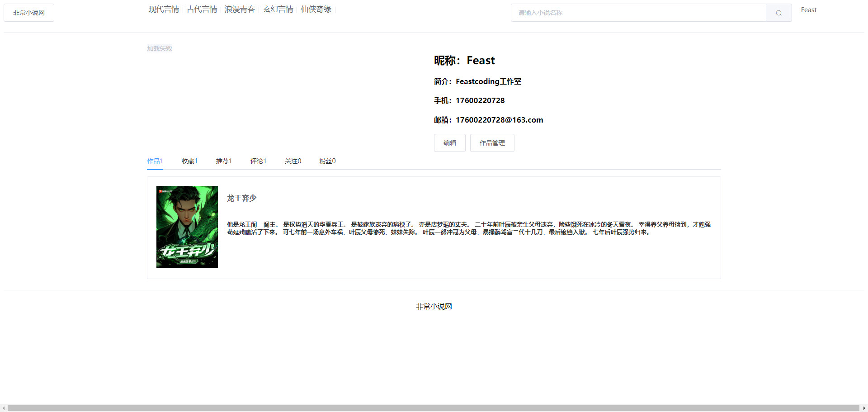Switch to the 推荐1 tab
The image size is (868, 412).
(224, 161)
